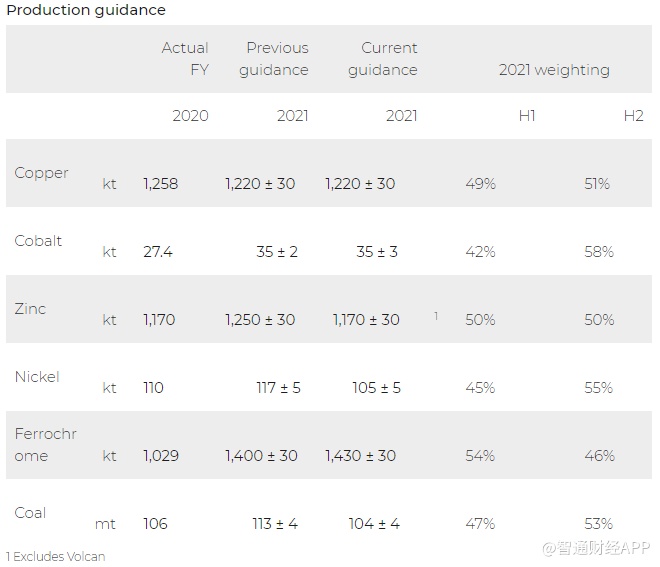Click the footnote marker beside Zinc guidance
660x567 pixels.
point(436,316)
